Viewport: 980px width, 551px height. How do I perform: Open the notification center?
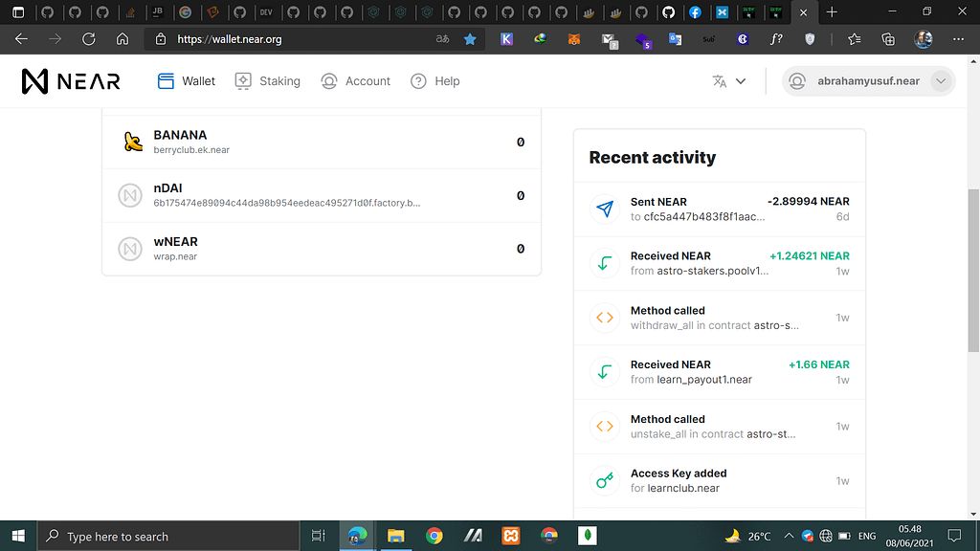click(x=954, y=536)
